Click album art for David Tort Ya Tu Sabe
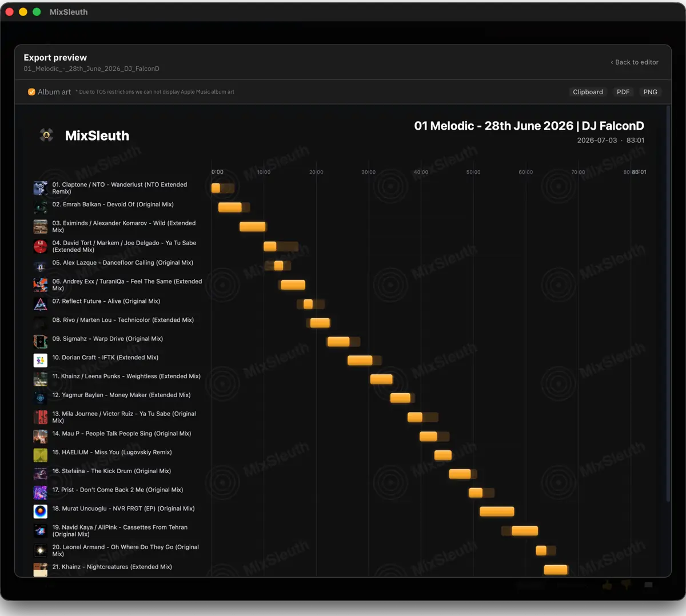The width and height of the screenshot is (686, 616). point(40,246)
